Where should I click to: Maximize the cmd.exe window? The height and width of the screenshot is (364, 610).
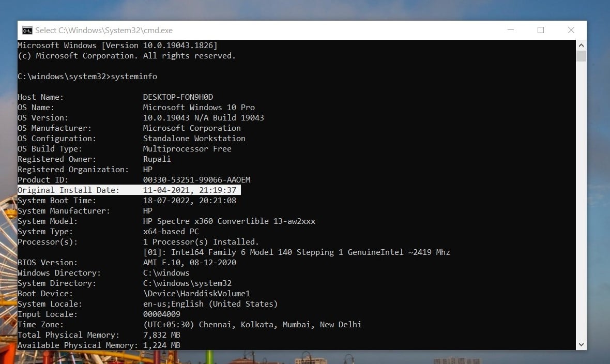tap(541, 30)
